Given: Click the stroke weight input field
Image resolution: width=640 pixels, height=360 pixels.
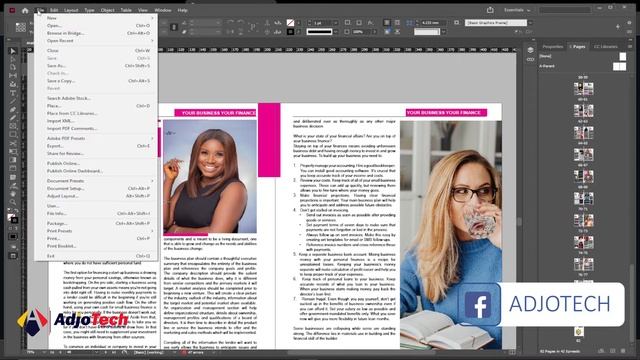Looking at the screenshot, I should pyautogui.click(x=322, y=23).
